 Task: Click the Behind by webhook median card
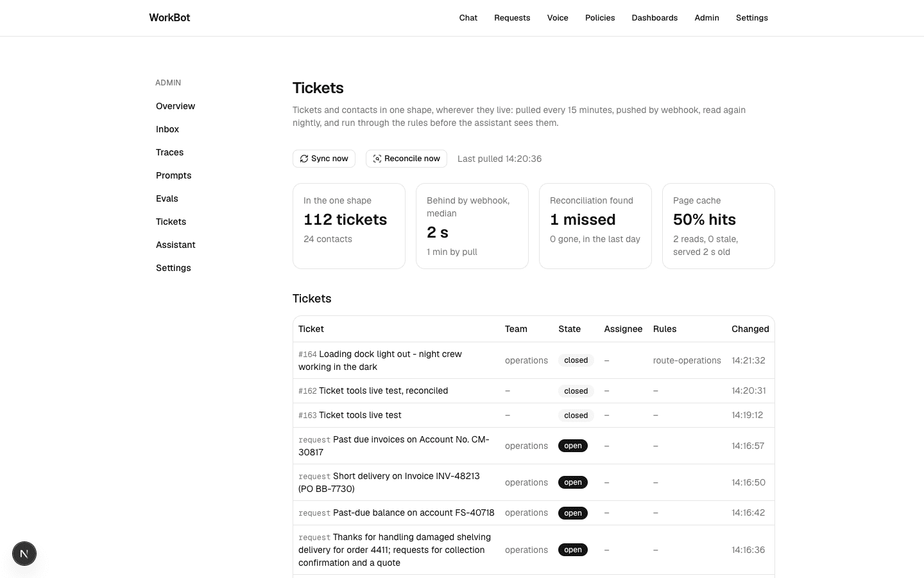(472, 226)
